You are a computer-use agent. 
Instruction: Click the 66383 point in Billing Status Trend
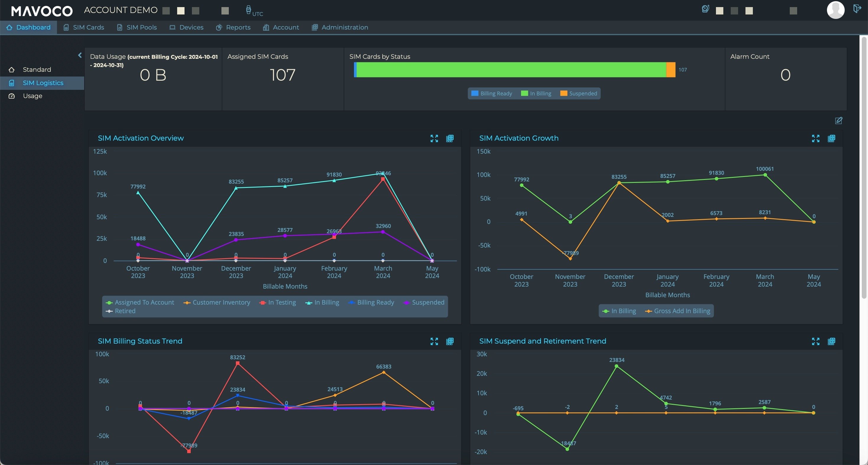point(384,372)
